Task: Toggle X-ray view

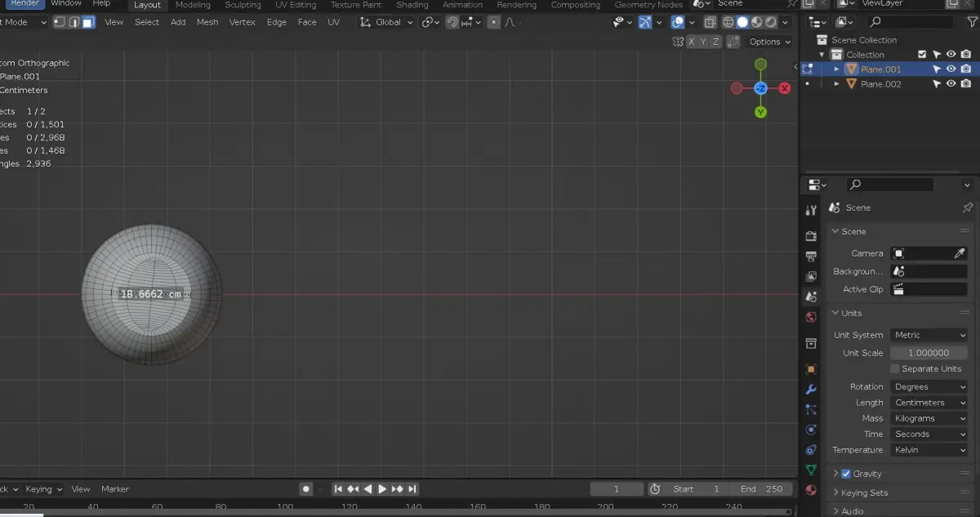Action: (710, 22)
